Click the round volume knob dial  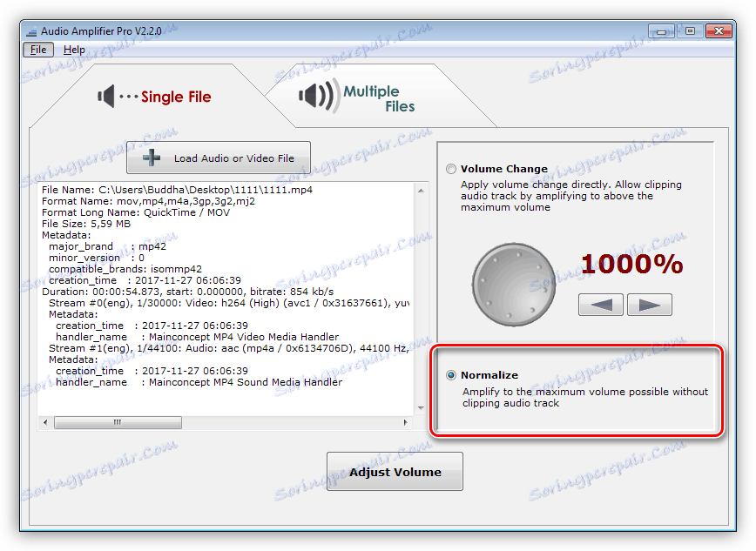tap(514, 285)
